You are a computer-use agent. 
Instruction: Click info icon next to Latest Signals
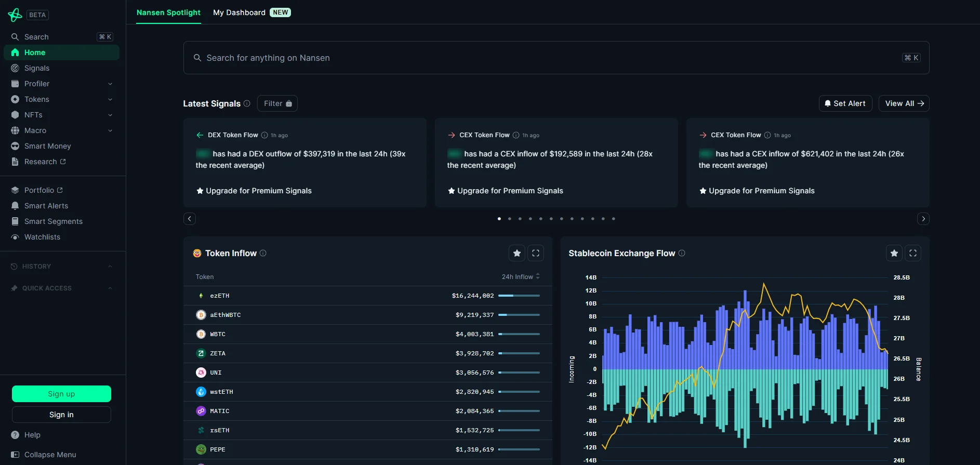[247, 103]
